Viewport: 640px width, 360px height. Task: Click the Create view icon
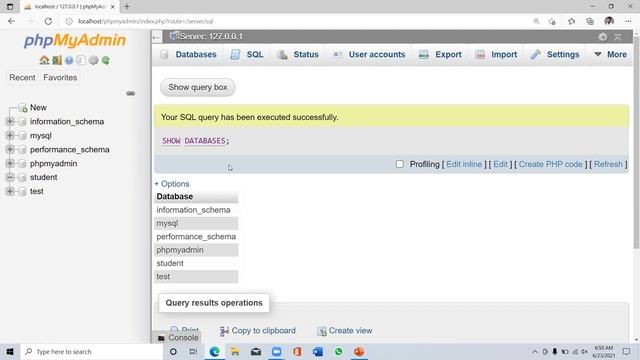pos(322,331)
